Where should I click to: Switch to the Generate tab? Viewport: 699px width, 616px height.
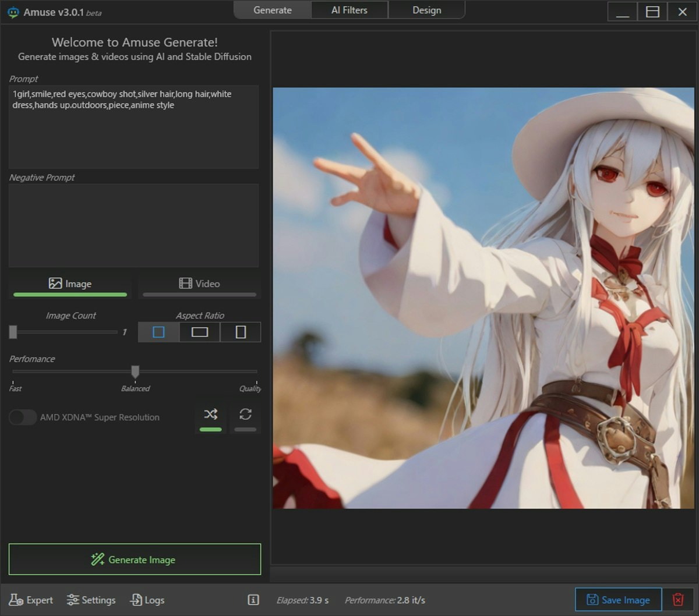coord(272,10)
